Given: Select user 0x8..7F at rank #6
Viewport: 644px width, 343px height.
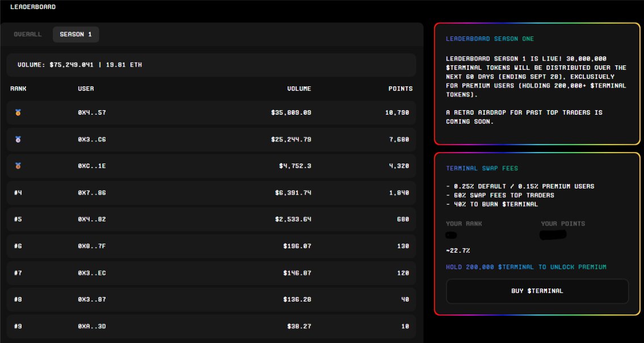Looking at the screenshot, I should pos(91,246).
